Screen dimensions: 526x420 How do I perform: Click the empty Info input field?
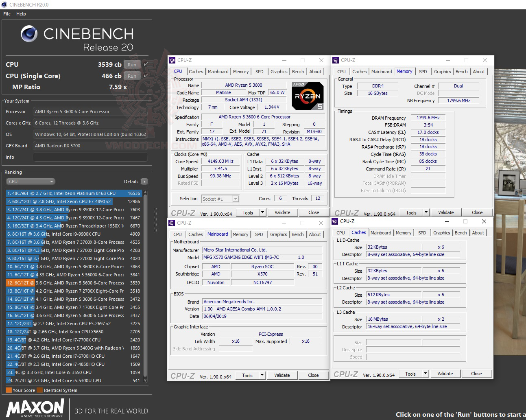click(90, 157)
